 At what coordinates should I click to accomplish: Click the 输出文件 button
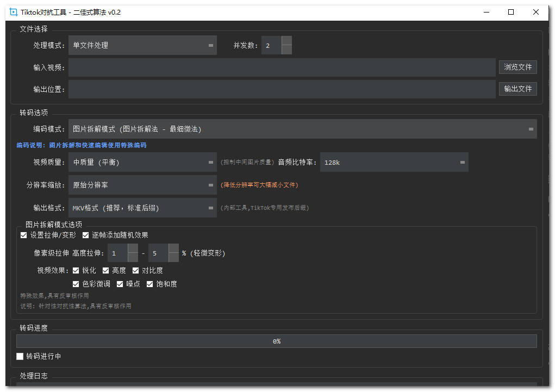click(517, 89)
